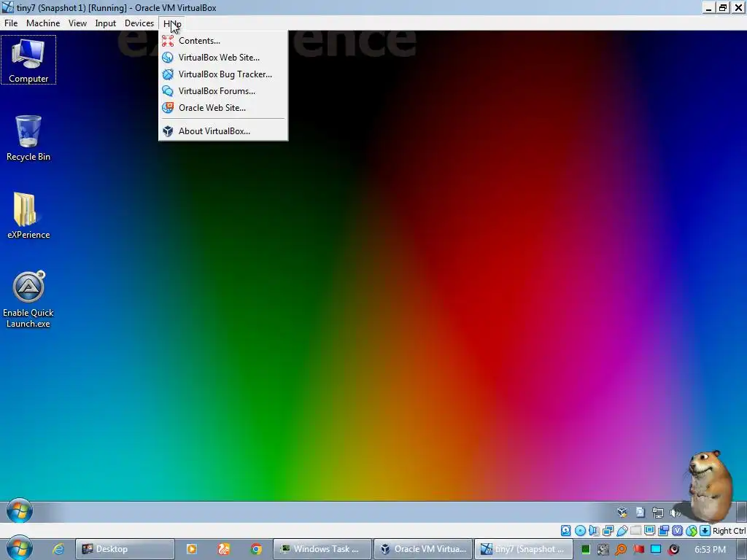747x560 pixels.
Task: Click the optical disk status icon
Action: click(x=580, y=531)
